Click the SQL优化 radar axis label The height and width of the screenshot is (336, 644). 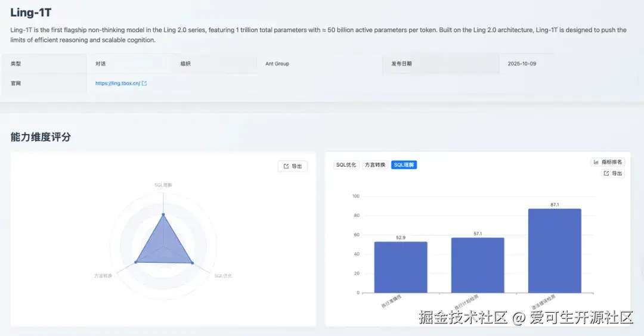(223, 276)
